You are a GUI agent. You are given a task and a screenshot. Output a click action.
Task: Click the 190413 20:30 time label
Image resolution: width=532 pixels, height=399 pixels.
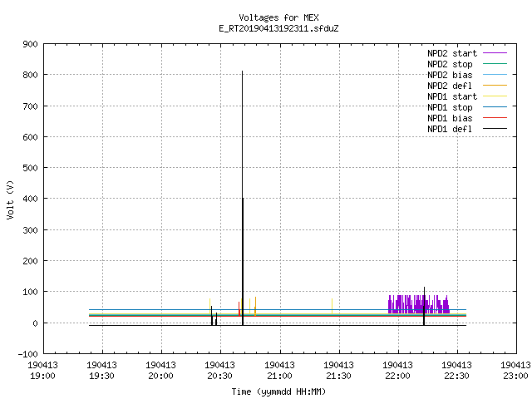pyautogui.click(x=219, y=371)
